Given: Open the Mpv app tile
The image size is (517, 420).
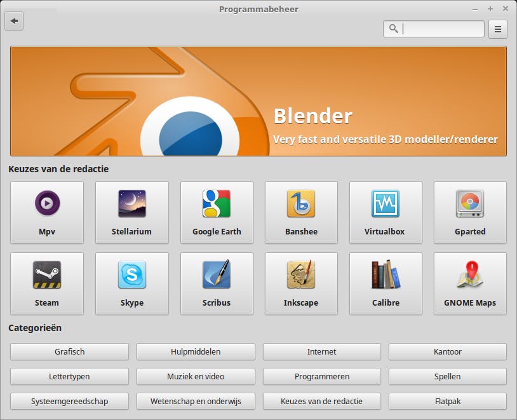Looking at the screenshot, I should click(x=47, y=212).
